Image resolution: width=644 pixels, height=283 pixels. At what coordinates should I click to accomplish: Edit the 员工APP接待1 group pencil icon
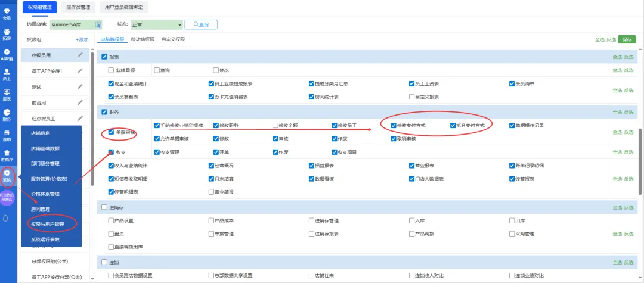point(80,70)
